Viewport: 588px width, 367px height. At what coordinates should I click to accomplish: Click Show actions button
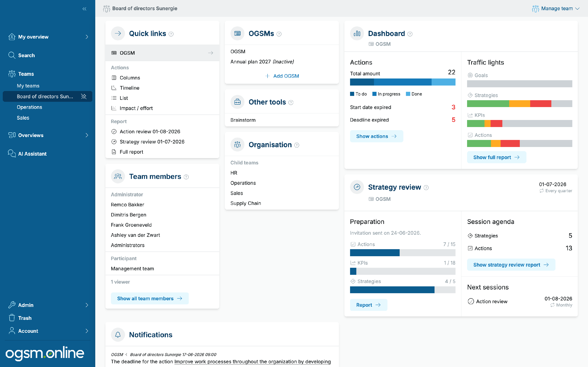coord(376,136)
